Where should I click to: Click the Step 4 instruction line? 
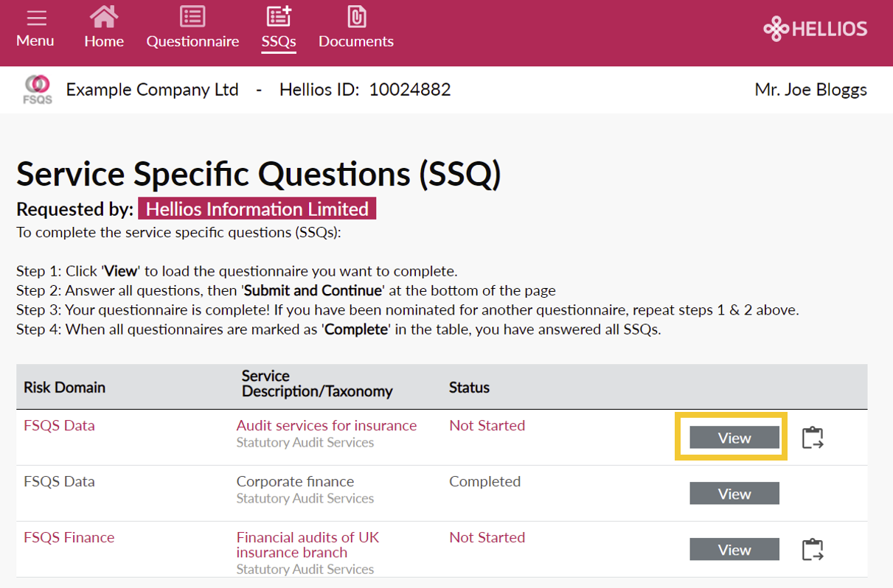338,329
